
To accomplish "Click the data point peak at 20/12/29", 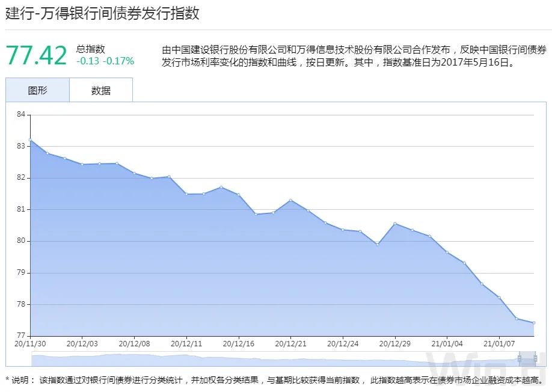I will pyautogui.click(x=395, y=224).
